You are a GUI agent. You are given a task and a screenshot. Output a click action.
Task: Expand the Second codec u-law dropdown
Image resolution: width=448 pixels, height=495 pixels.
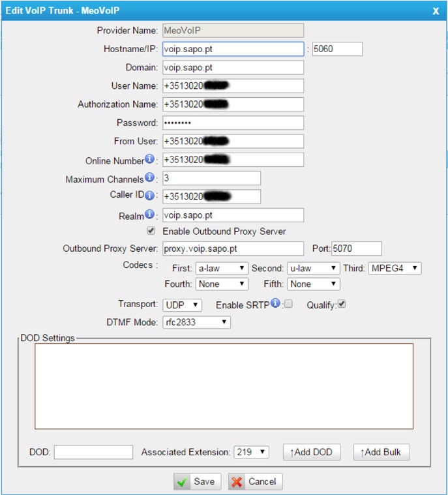pyautogui.click(x=313, y=268)
